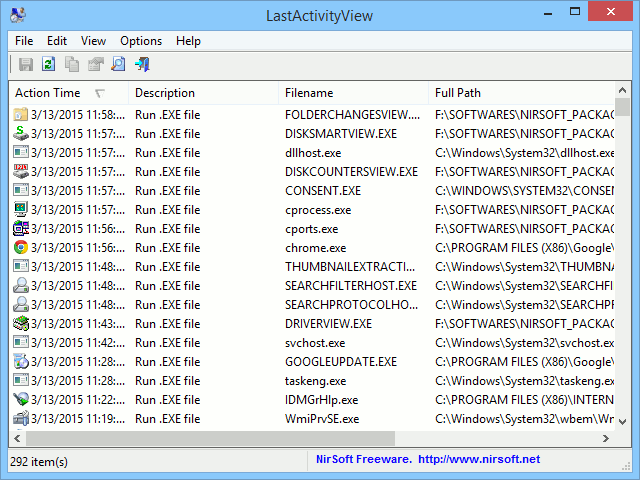Refresh the activity list via toolbar icon
This screenshot has width=640, height=480.
(x=49, y=64)
